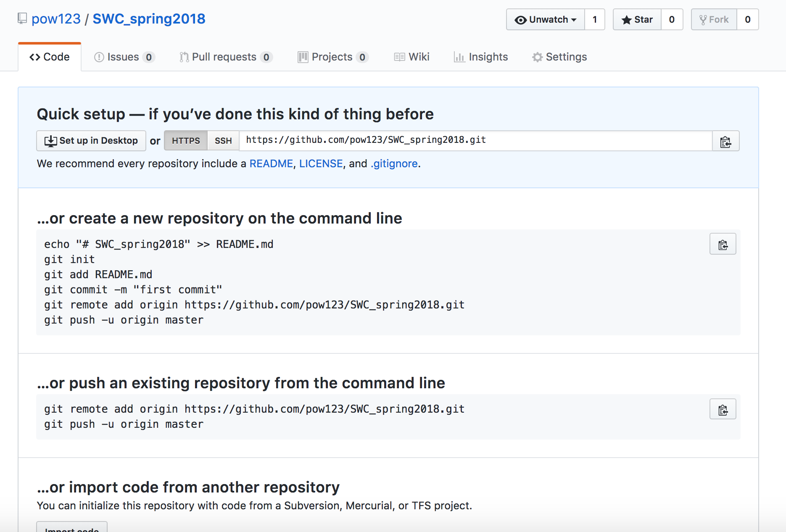Click the repository book icon beside pow123

click(x=22, y=18)
